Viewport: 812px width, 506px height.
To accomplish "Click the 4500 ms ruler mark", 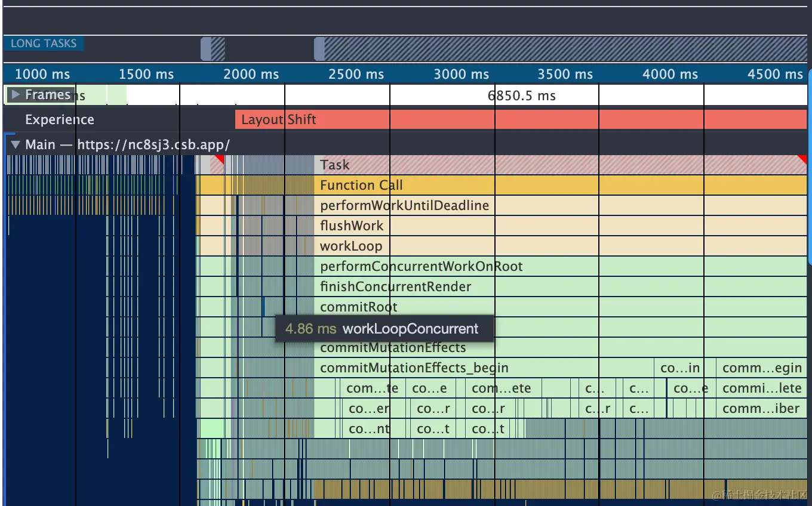I will coord(776,74).
